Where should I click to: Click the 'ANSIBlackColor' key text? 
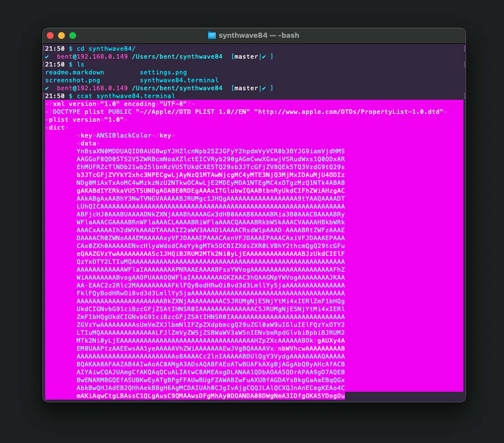tap(124, 135)
